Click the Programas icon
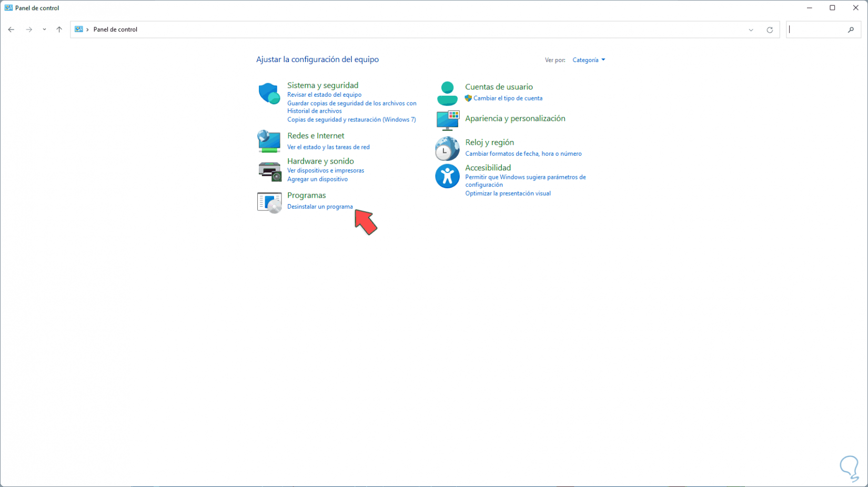The width and height of the screenshot is (868, 487). [x=269, y=202]
